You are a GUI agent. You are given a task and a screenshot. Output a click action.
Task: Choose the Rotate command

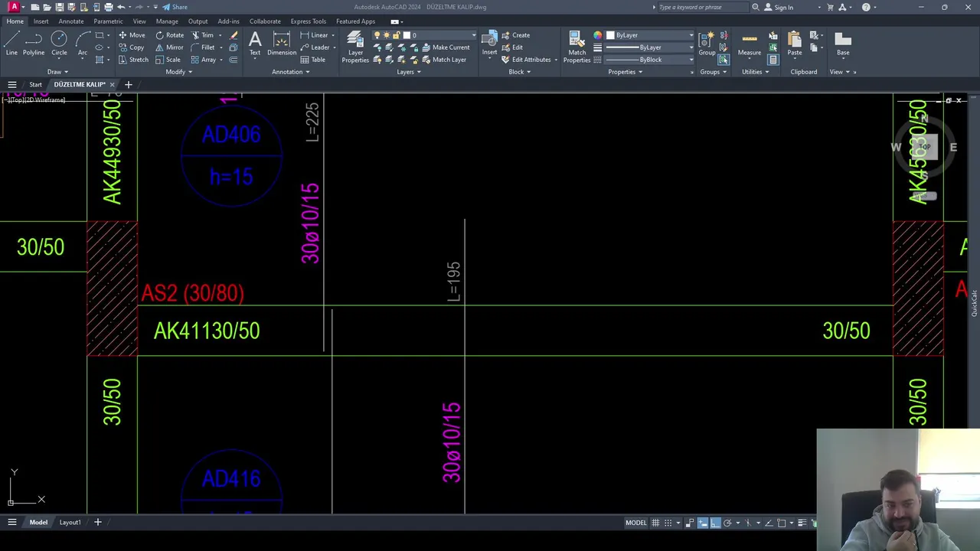[x=169, y=35]
